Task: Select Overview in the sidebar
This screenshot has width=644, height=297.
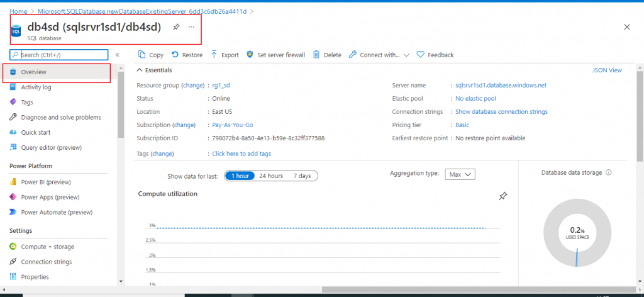Action: click(57, 72)
